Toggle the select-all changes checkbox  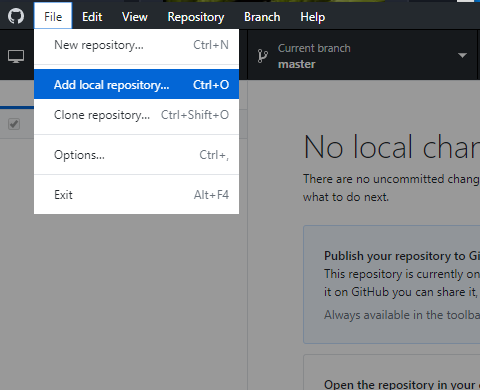point(14,124)
